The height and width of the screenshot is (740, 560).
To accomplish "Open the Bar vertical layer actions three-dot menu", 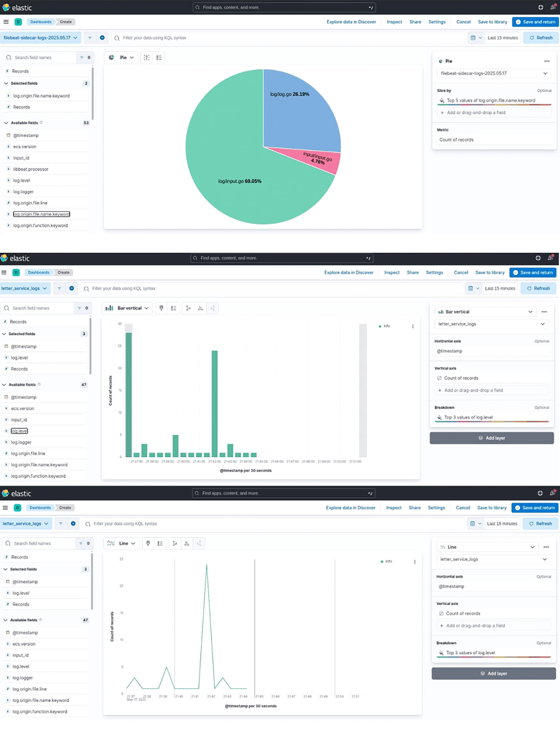I will (544, 312).
